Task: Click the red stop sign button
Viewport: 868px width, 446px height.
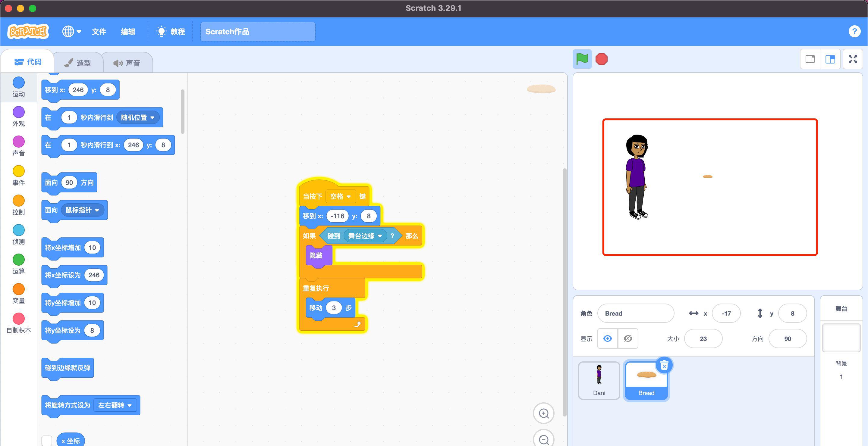Action: tap(601, 59)
